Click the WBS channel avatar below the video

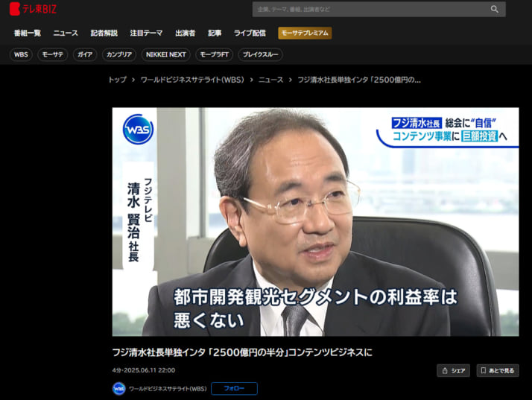[x=118, y=389]
